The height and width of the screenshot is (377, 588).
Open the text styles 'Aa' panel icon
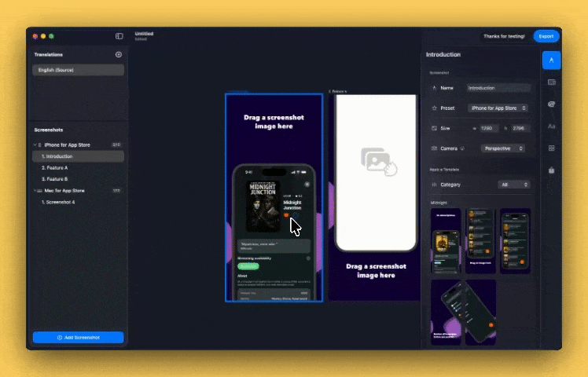tap(551, 126)
